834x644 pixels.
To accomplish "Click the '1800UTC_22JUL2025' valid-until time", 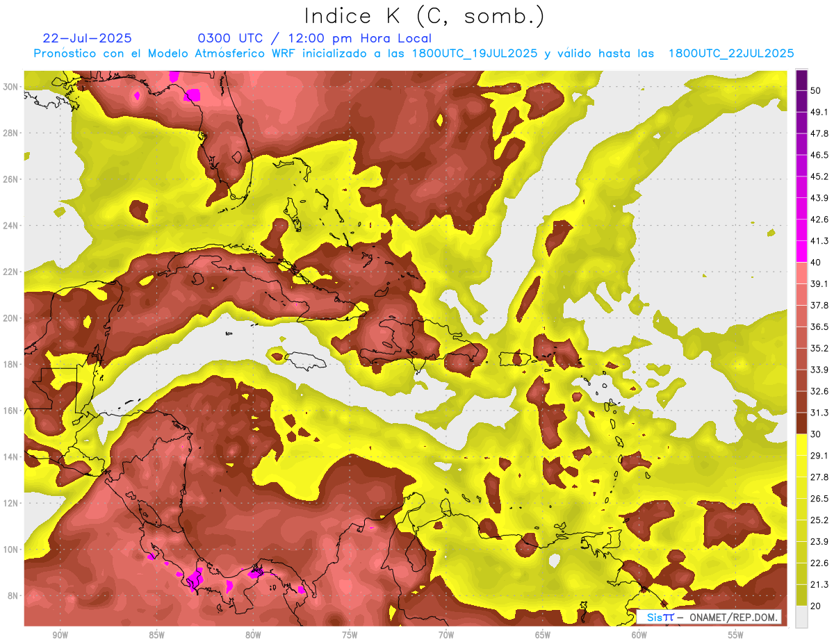I will [731, 53].
